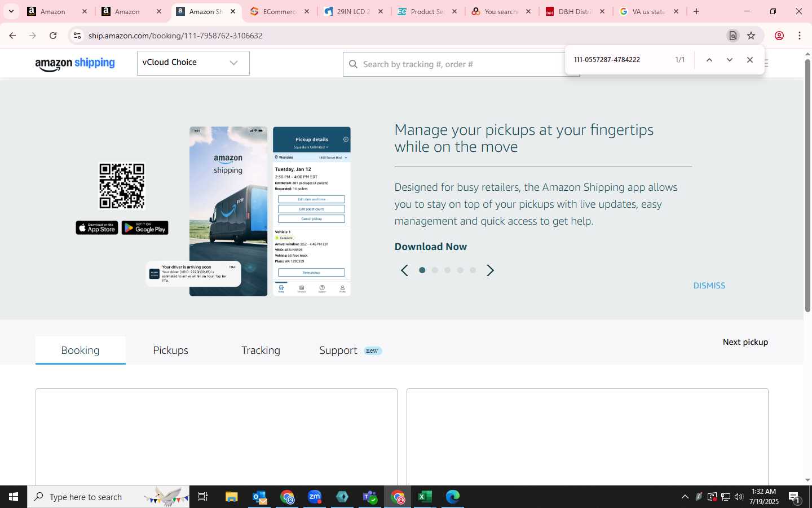
Task: Close the find bar
Action: [750, 60]
